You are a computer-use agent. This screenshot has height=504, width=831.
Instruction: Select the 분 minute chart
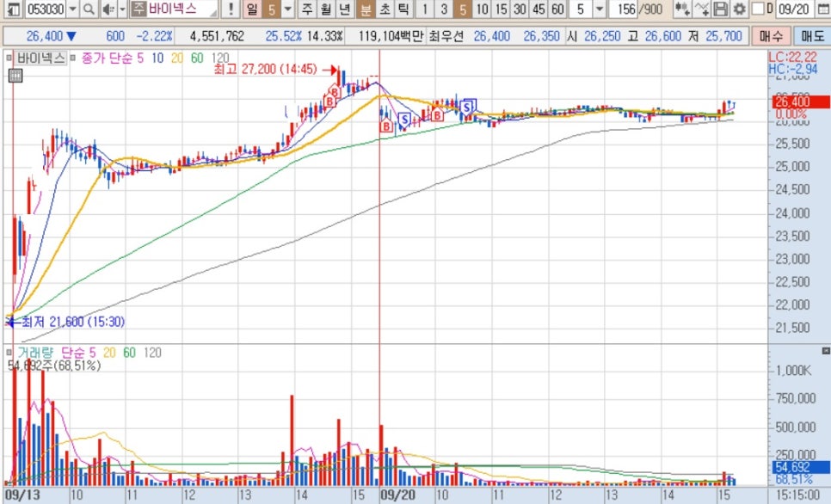click(366, 9)
